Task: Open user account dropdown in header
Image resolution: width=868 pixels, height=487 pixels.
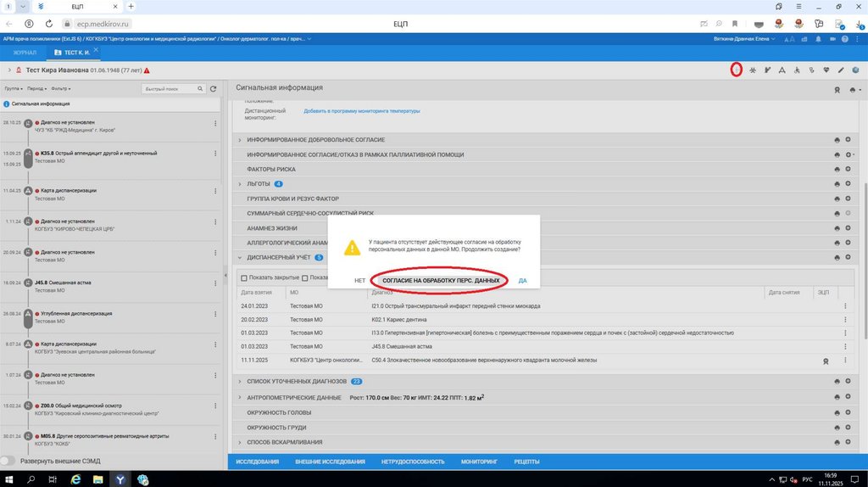Action: tap(744, 39)
